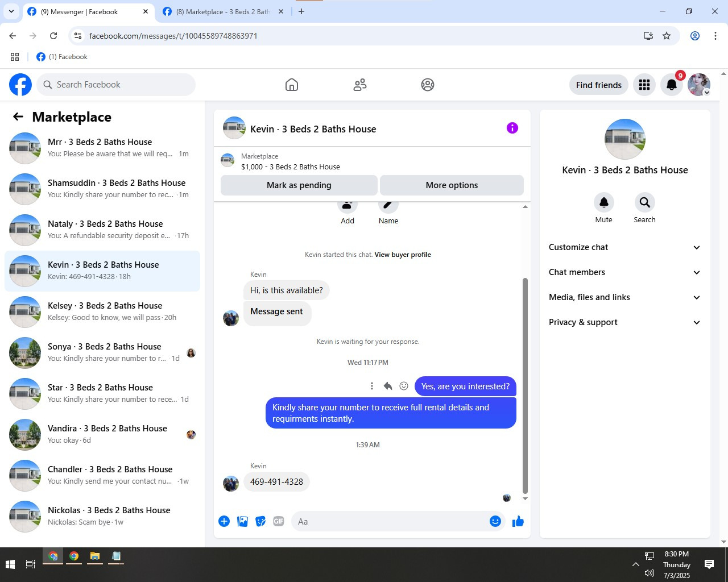This screenshot has width=728, height=582.
Task: Click the Search Facebook field
Action: [x=116, y=85]
